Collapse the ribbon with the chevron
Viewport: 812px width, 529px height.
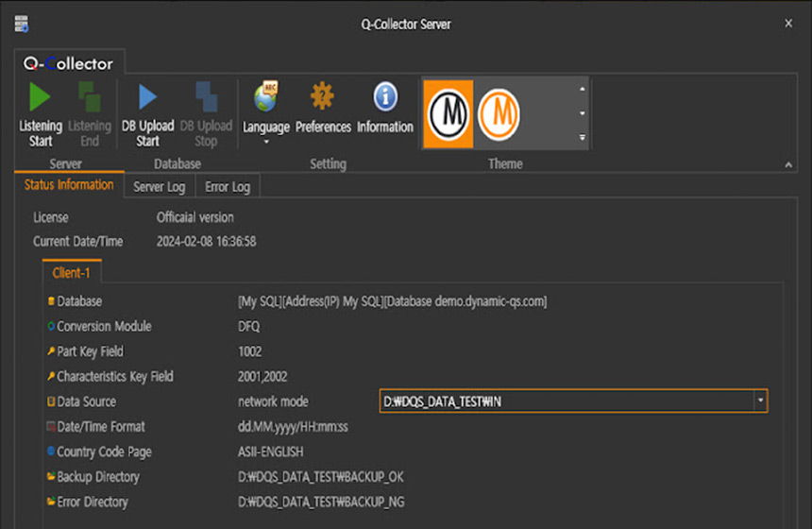788,164
